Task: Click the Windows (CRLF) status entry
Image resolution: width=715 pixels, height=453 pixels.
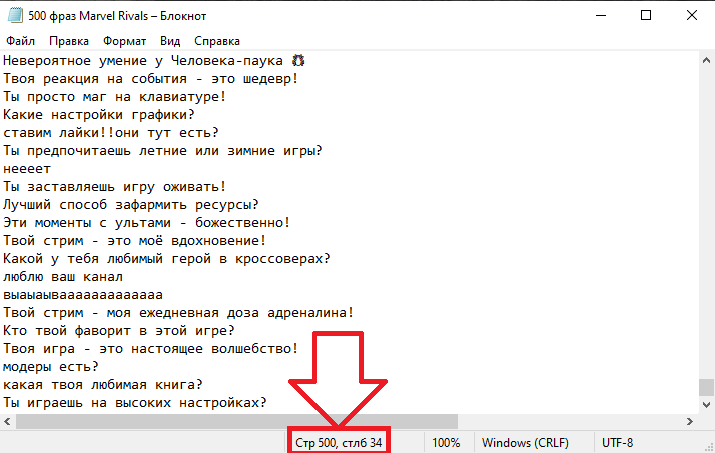Action: (525, 443)
